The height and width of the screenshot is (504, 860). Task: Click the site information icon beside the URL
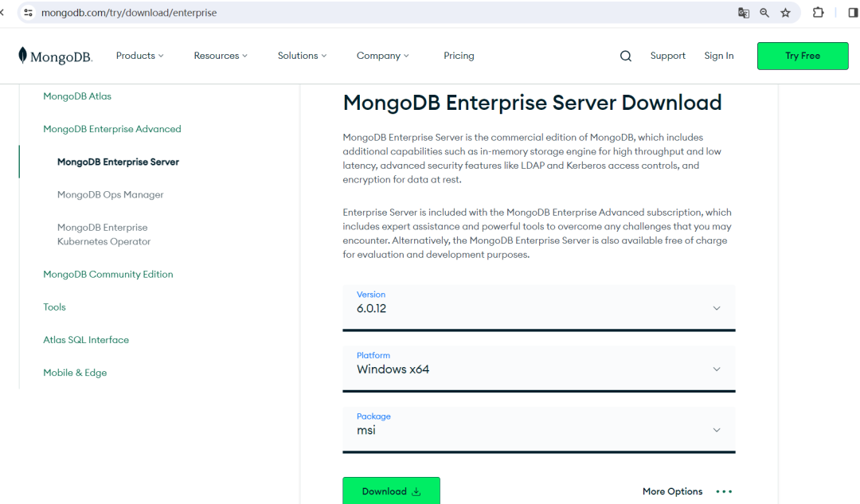[x=29, y=12]
